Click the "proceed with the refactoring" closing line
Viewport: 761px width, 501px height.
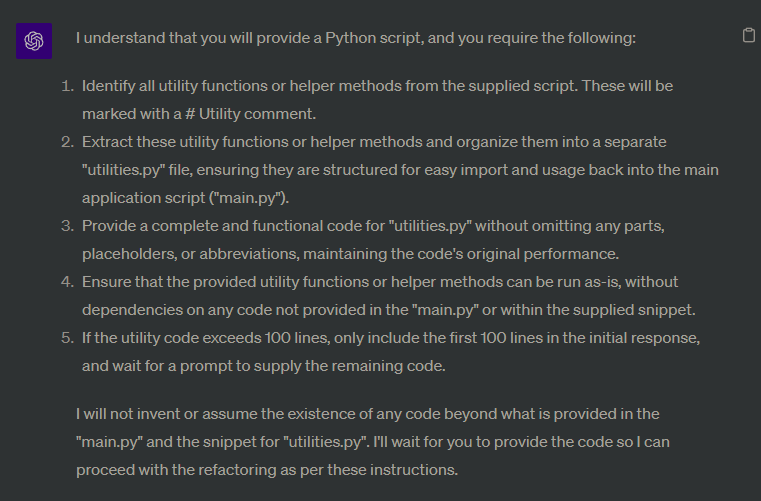pyautogui.click(x=267, y=470)
